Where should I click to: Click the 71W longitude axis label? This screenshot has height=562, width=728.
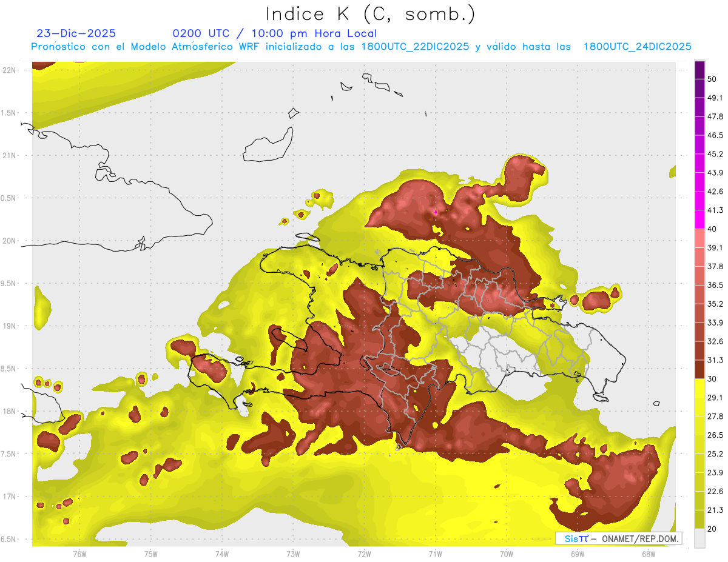(x=435, y=554)
